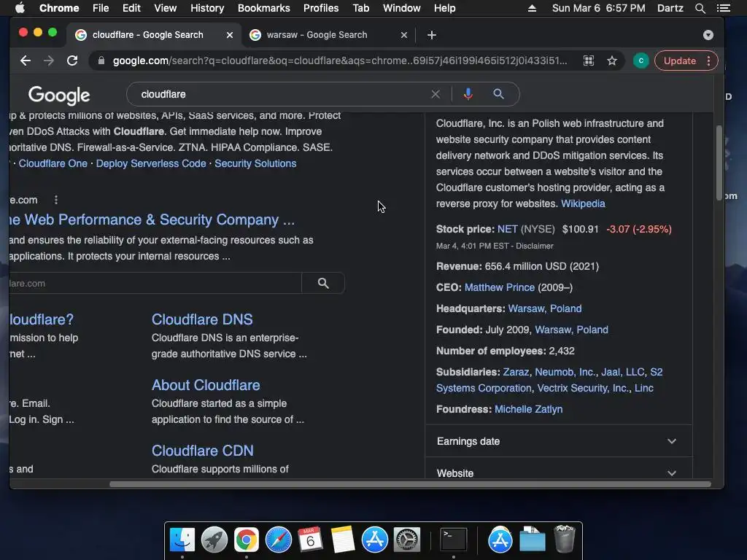Screen dimensions: 747x560
Task: Bookmark this page with the star icon
Action: [x=612, y=61]
